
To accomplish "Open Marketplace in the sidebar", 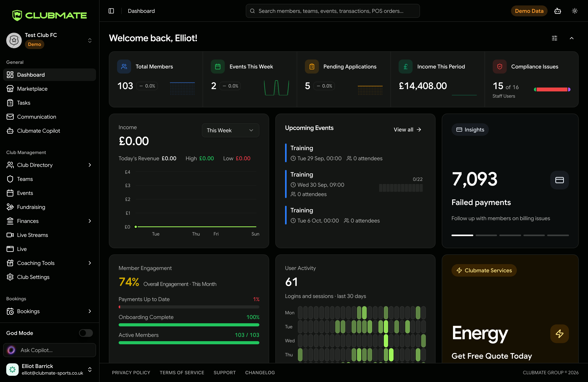I will (x=49, y=89).
